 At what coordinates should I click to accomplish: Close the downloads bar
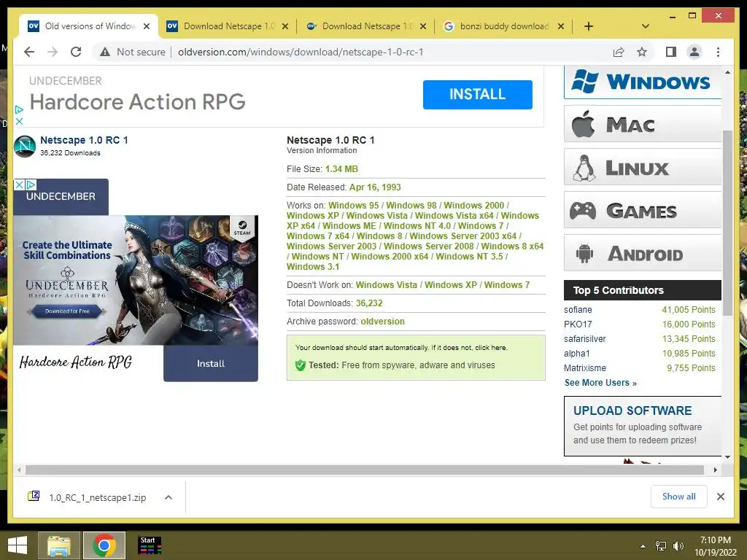pos(720,497)
